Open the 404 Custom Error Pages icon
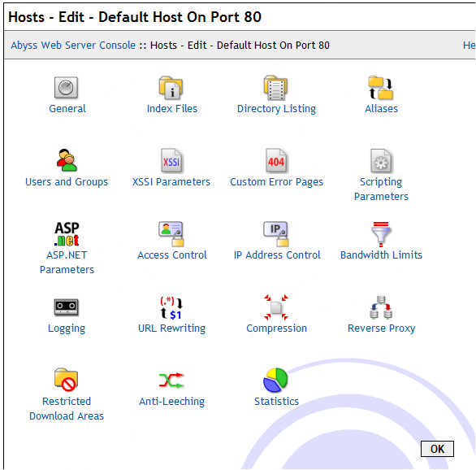The height and width of the screenshot is (470, 476). pos(276,161)
